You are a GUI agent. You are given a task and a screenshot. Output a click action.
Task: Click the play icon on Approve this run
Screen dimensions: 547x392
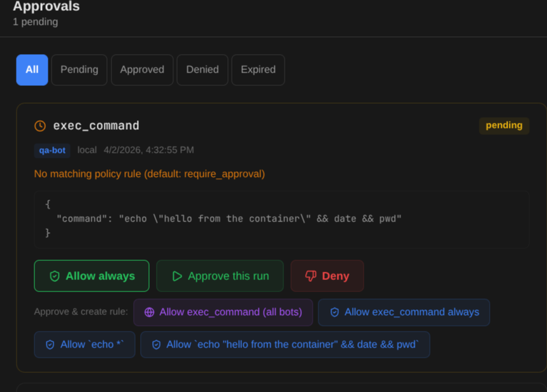(x=177, y=276)
